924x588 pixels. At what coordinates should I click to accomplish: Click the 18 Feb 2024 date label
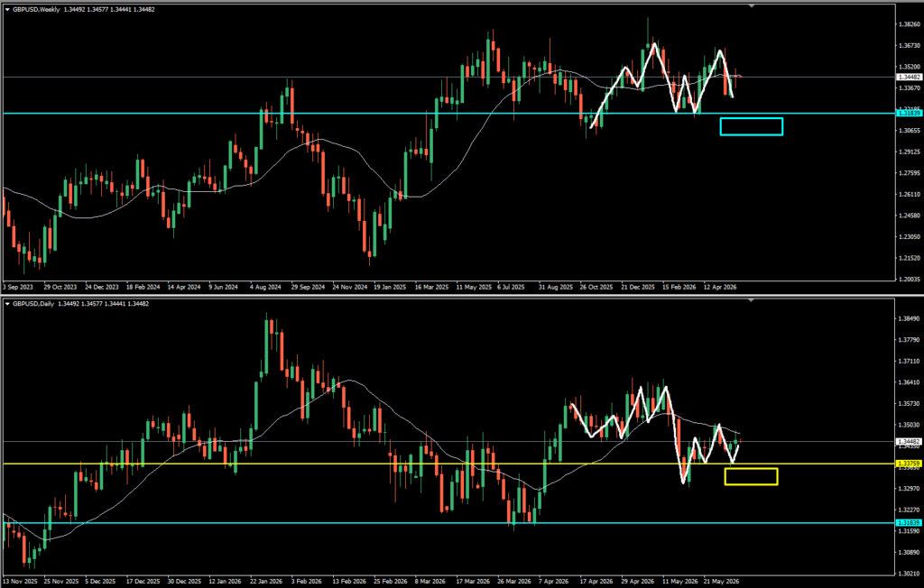coord(143,287)
